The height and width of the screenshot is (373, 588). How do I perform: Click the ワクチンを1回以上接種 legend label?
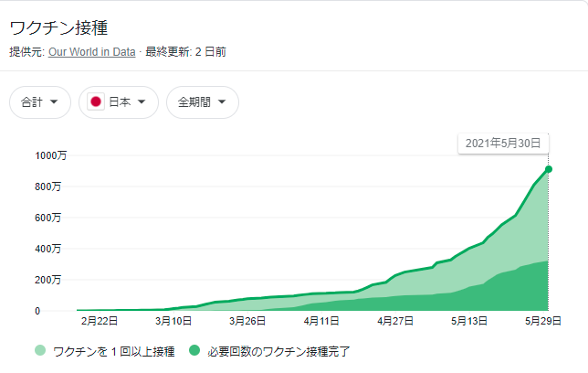pos(114,350)
